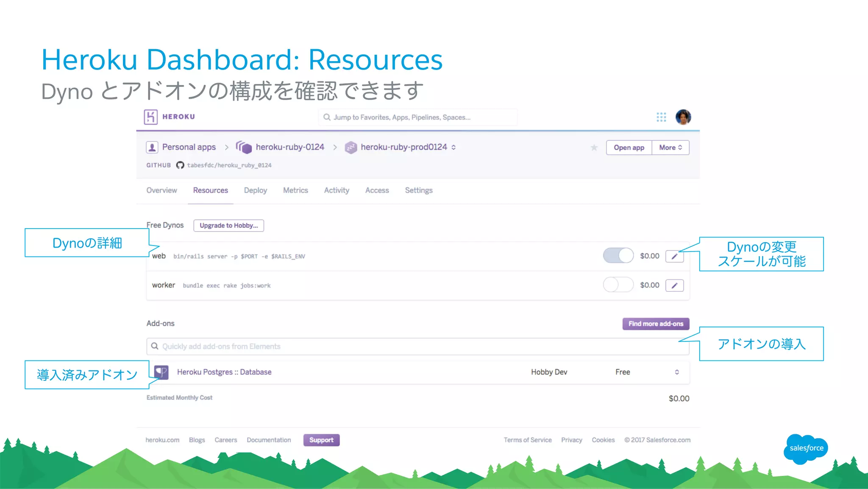Open Heroku Postgres :: Database link
868x489 pixels.
[224, 372]
